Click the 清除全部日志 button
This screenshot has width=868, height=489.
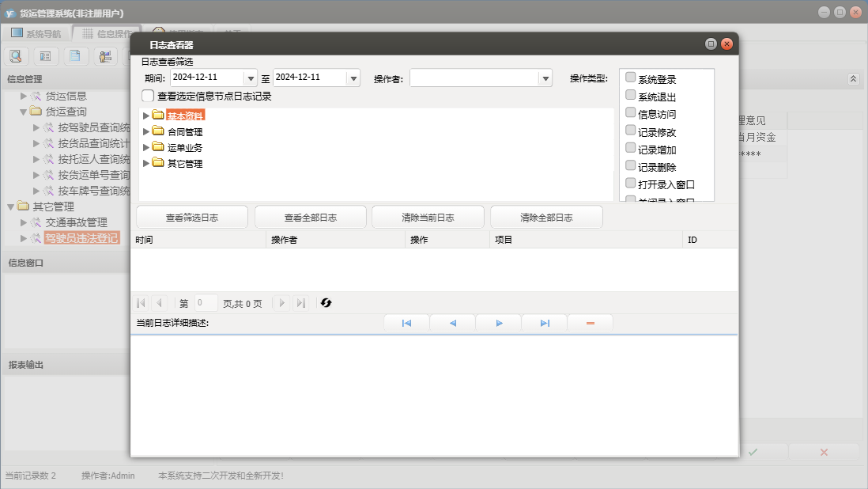(x=546, y=218)
